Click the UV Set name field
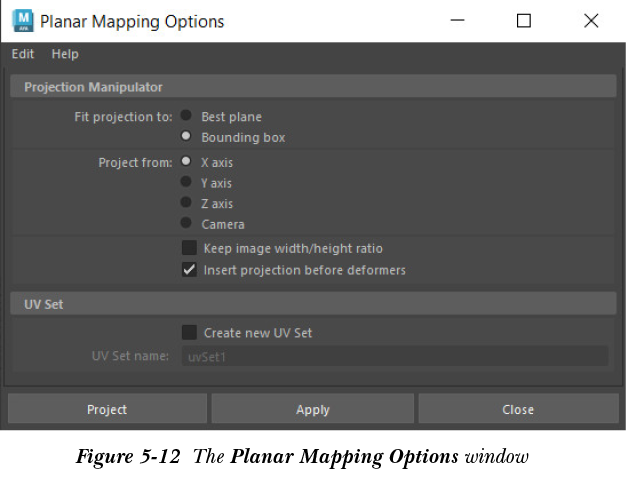Screen dimensions: 626x479 point(394,356)
